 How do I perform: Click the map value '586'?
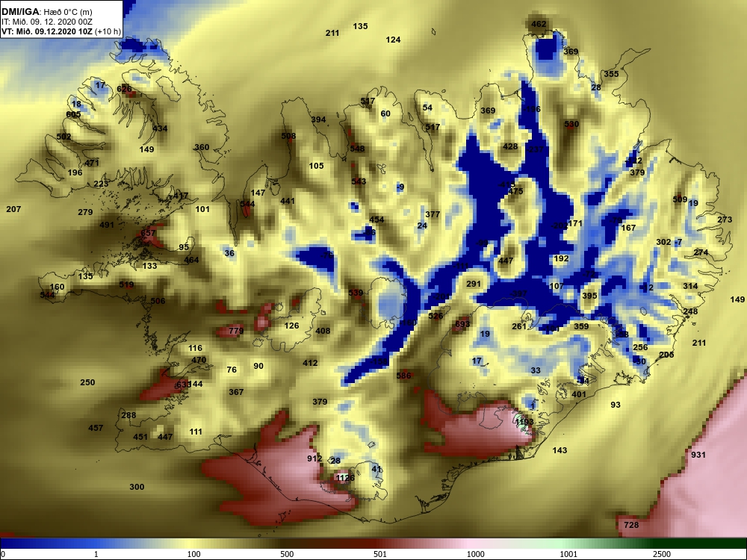coord(403,376)
